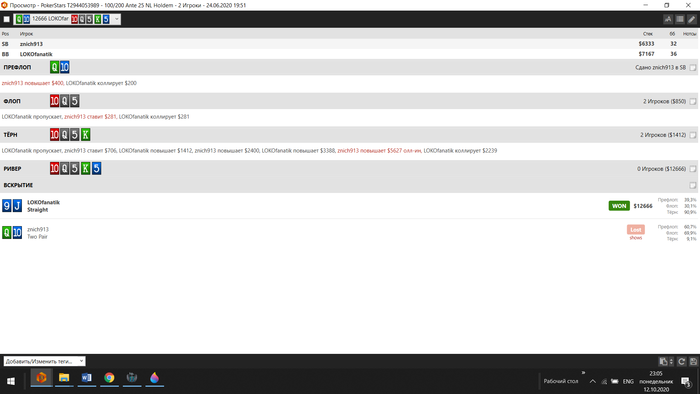Click 'znich913 повышает $5627 олл-ин' text
Image resolution: width=700 pixels, height=394 pixels.
[x=379, y=150]
